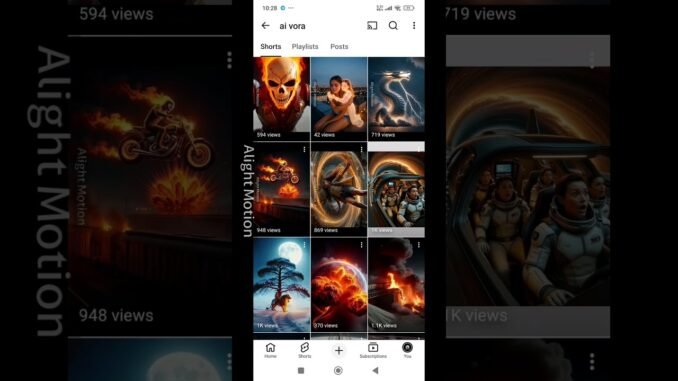Open the short with 42 views
678x381 pixels.
click(x=339, y=99)
